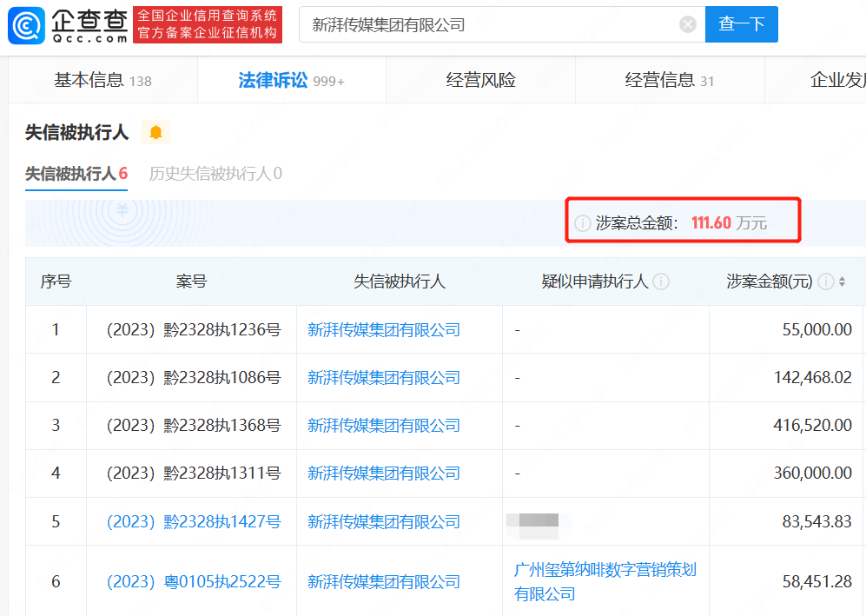This screenshot has height=616, width=866.
Task: Click info icon next to 疑似申请执行人
Action: pos(661,282)
